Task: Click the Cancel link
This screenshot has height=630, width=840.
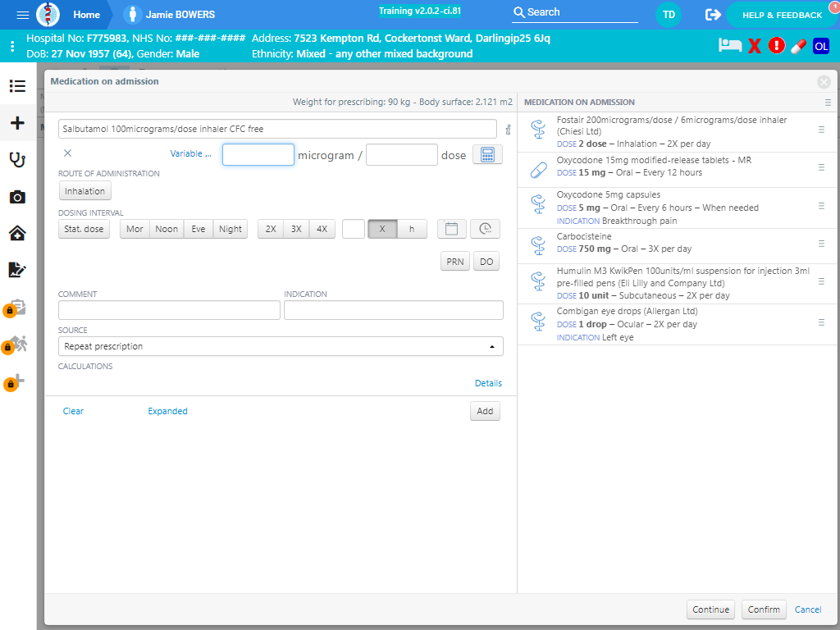Action: point(808,609)
